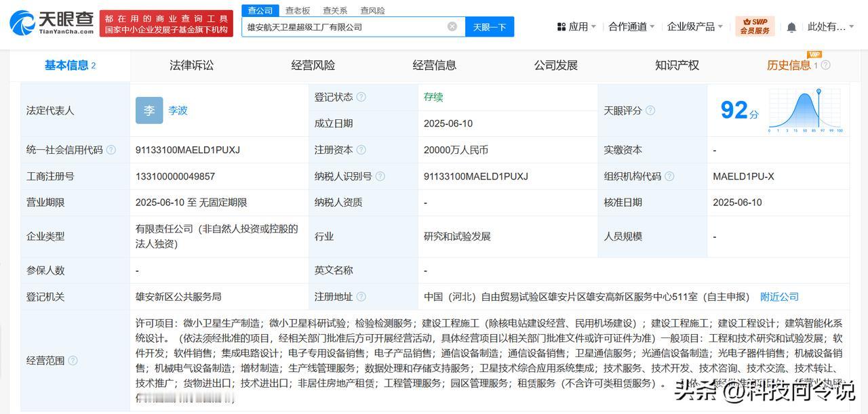The image size is (868, 414).
Task: Click the 应用 grid icon
Action: click(561, 26)
